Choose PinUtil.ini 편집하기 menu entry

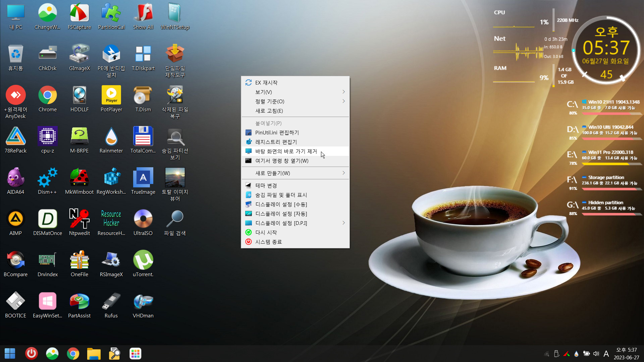[x=295, y=132]
